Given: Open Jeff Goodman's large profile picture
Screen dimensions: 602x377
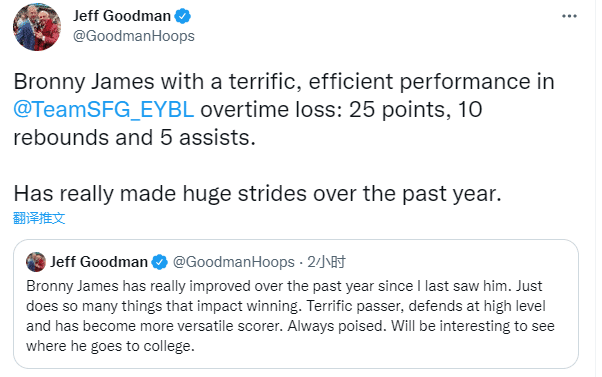Looking at the screenshot, I should (x=37, y=27).
